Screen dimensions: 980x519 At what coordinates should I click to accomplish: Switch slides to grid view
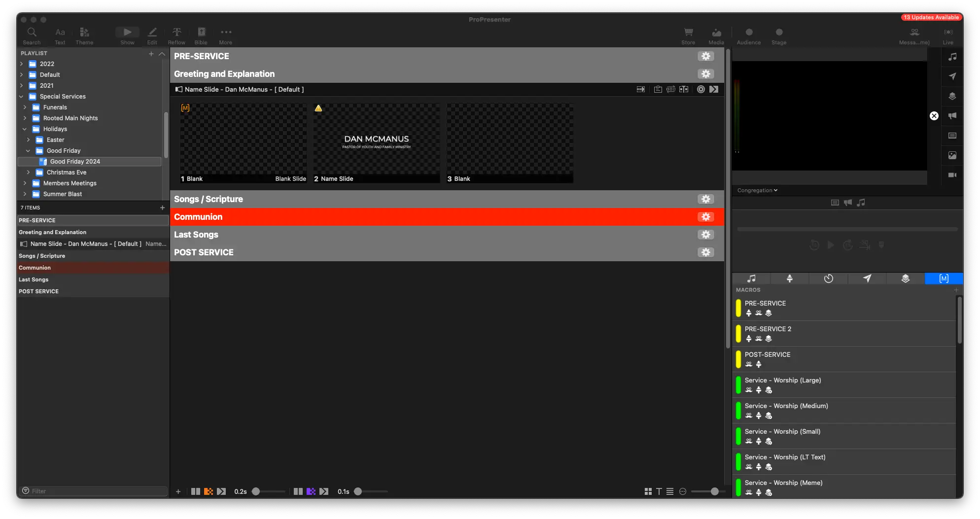(648, 491)
